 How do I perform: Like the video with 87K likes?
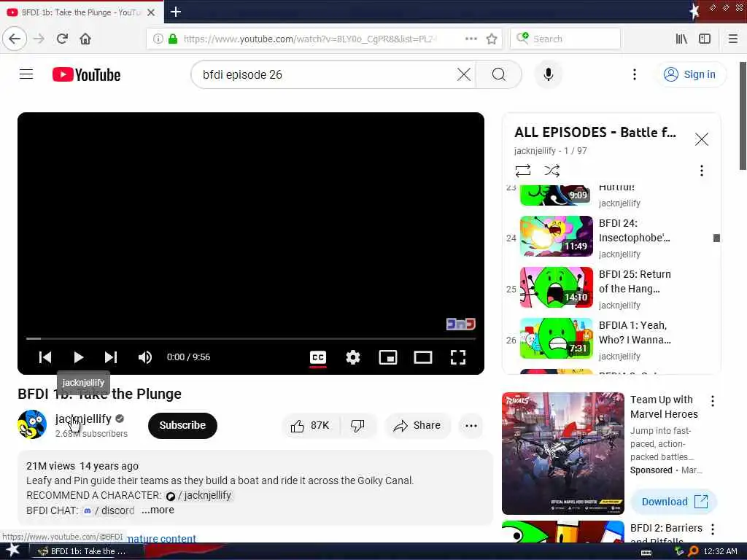coord(310,425)
